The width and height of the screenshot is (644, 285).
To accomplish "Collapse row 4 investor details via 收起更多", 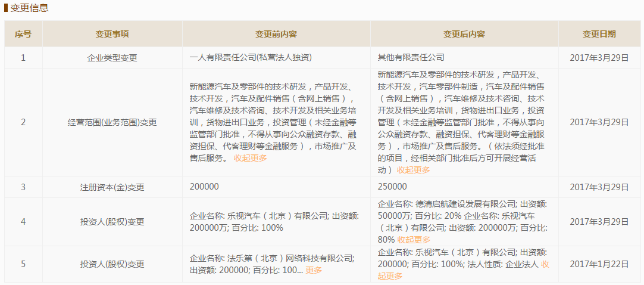I will [x=414, y=240].
